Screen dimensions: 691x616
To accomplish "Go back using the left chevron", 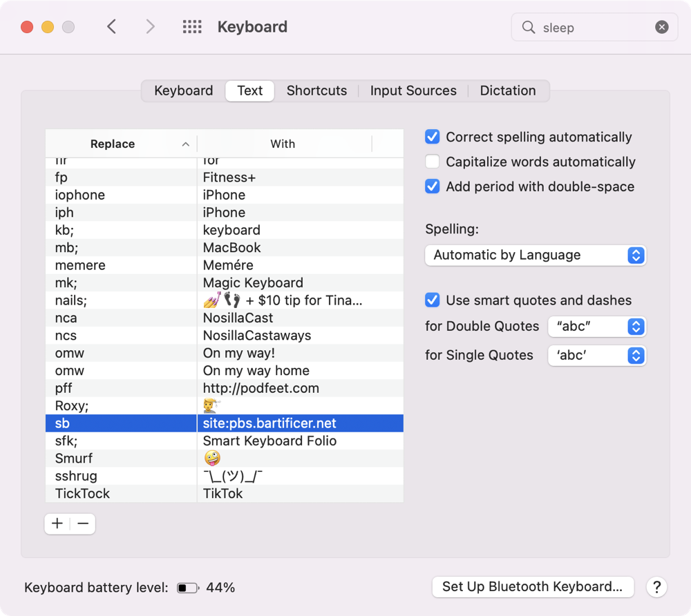I will point(111,27).
